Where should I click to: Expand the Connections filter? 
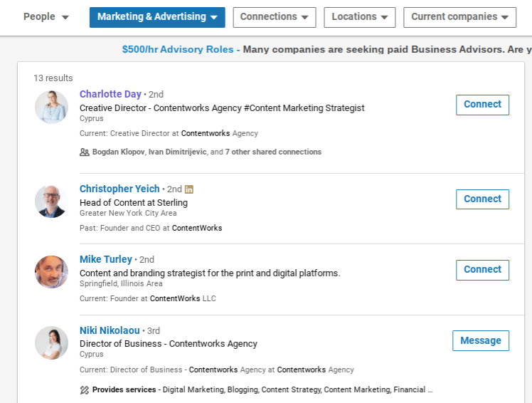(x=275, y=17)
